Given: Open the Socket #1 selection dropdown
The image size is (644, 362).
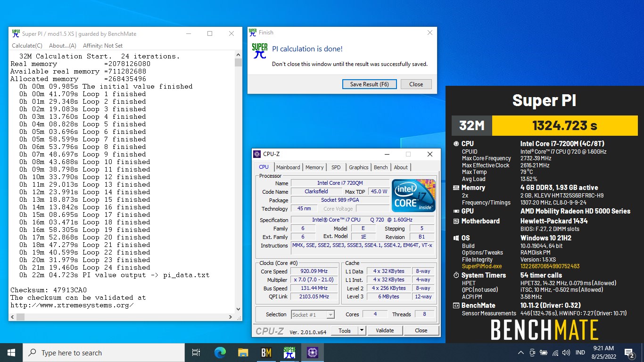Looking at the screenshot, I should point(313,314).
